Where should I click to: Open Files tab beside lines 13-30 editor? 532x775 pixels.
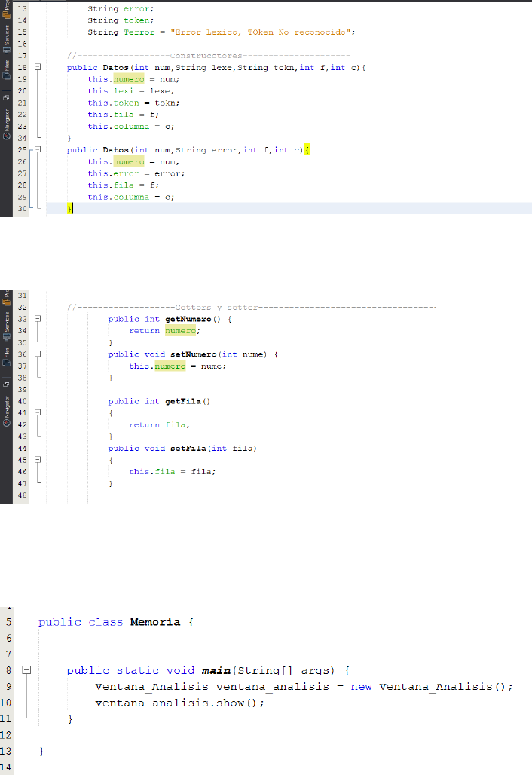[x=7, y=69]
